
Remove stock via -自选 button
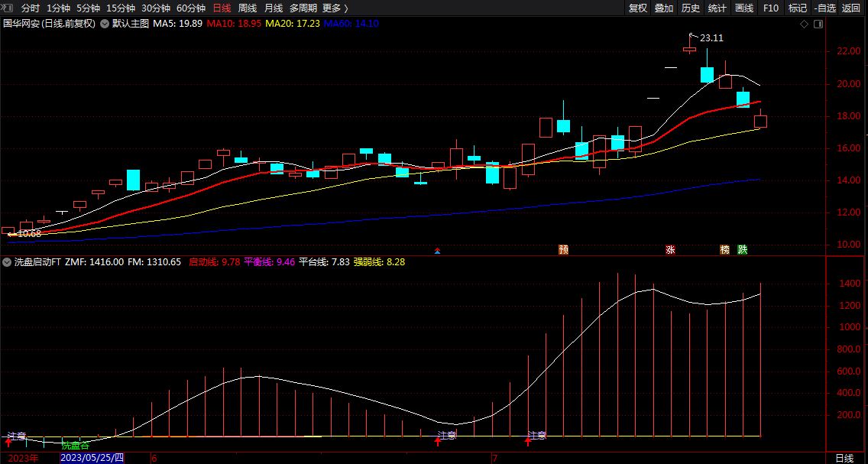[824, 8]
